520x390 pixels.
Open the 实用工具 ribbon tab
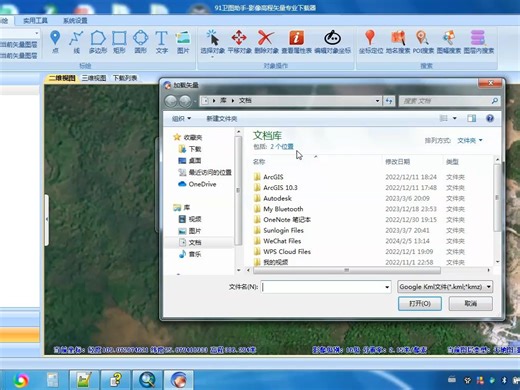tap(35, 21)
